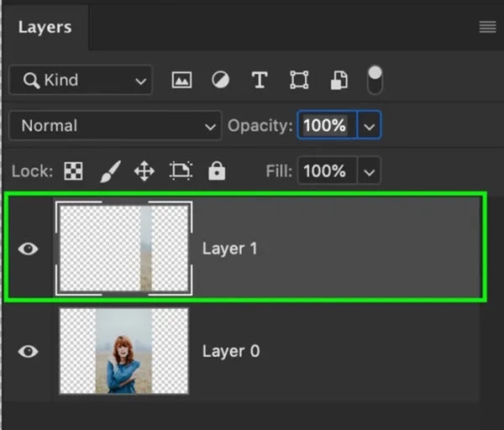The width and height of the screenshot is (504, 430).
Task: Filter for pixel layers icon
Action: pyautogui.click(x=181, y=80)
